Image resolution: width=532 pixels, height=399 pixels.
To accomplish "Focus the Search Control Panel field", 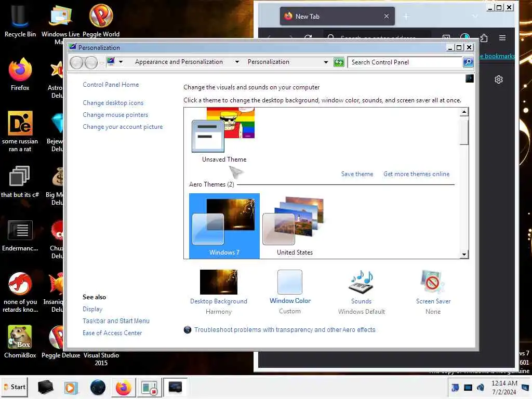I will pos(405,62).
